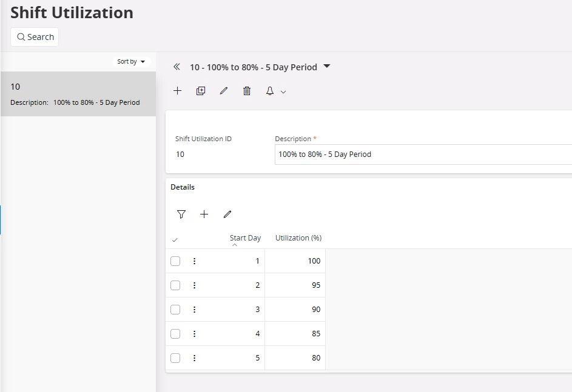Select record 10 in the list panel
This screenshot has width=572, height=392.
[78, 94]
